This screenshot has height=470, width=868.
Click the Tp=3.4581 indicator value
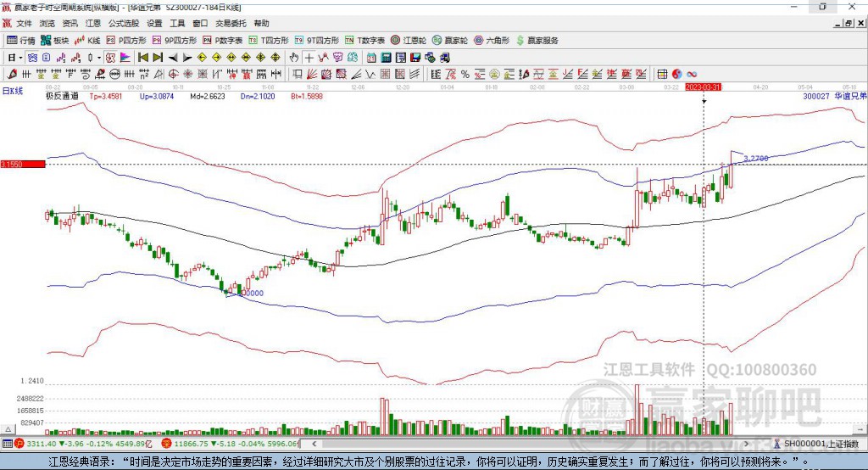pyautogui.click(x=106, y=96)
